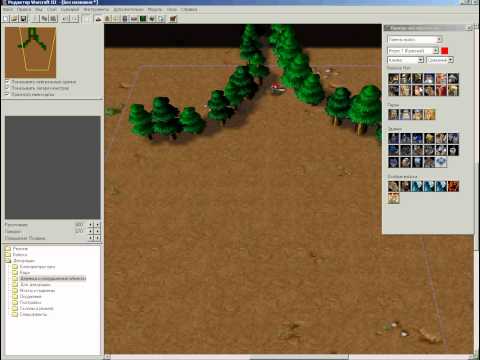Activate the selection brush toolbar icon

pos(87,19)
